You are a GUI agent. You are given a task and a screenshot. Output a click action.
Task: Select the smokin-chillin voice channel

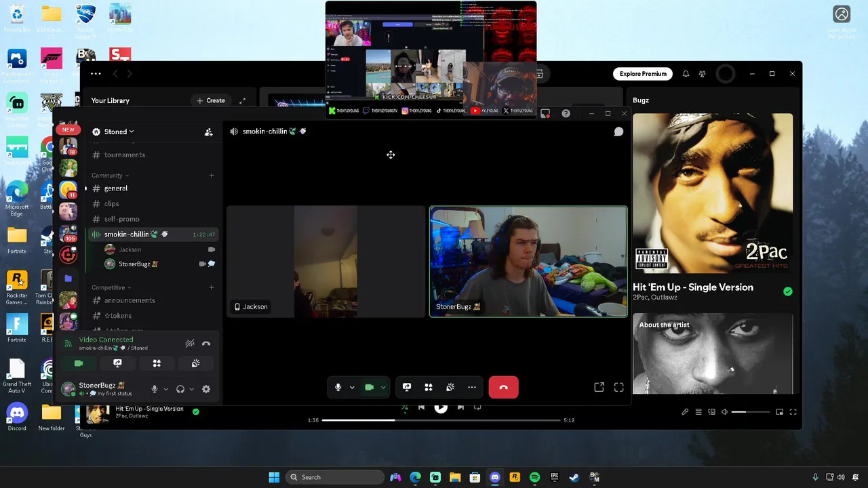pyautogui.click(x=153, y=235)
